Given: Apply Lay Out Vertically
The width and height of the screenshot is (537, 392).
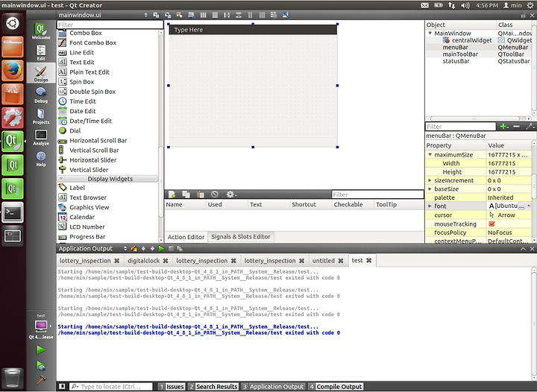Looking at the screenshot, I should click(x=215, y=15).
